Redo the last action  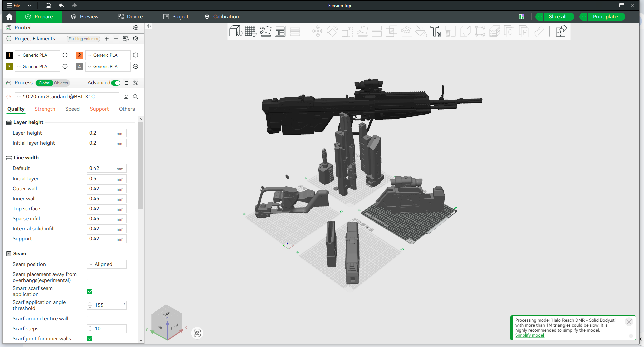point(74,5)
